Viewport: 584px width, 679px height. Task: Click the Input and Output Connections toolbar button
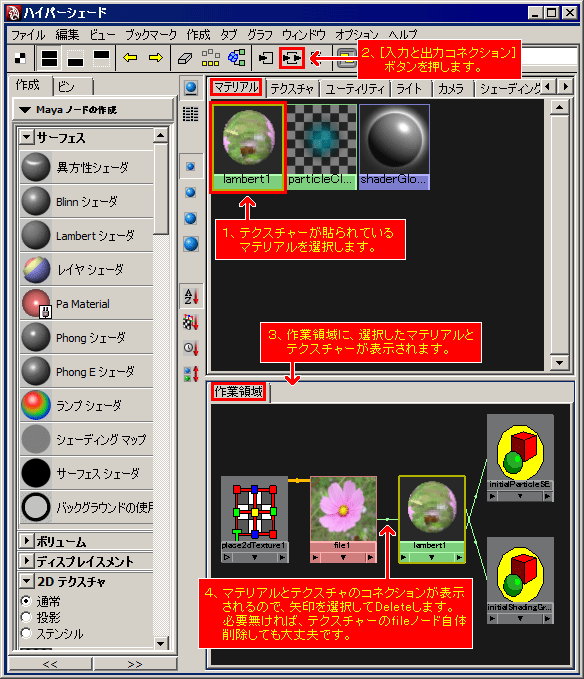[x=291, y=58]
